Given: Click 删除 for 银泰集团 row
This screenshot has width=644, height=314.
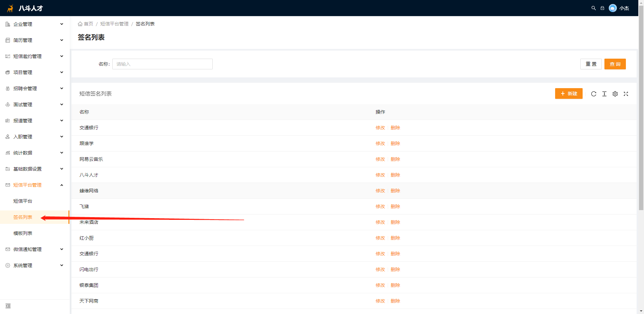Looking at the screenshot, I should [x=395, y=285].
